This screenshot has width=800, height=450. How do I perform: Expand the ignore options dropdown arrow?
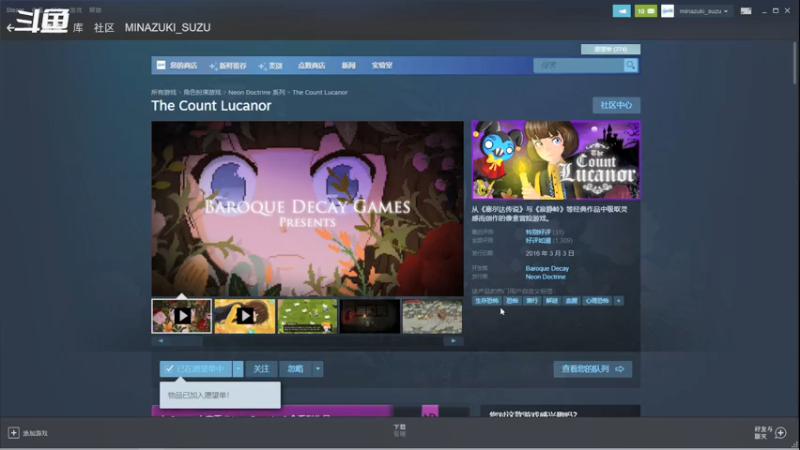coord(318,369)
